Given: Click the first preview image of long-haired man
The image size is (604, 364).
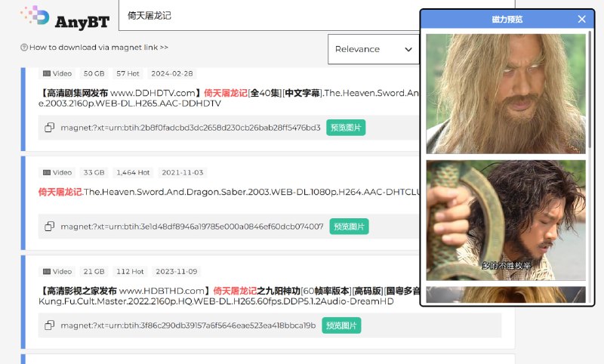Looking at the screenshot, I should [506, 94].
